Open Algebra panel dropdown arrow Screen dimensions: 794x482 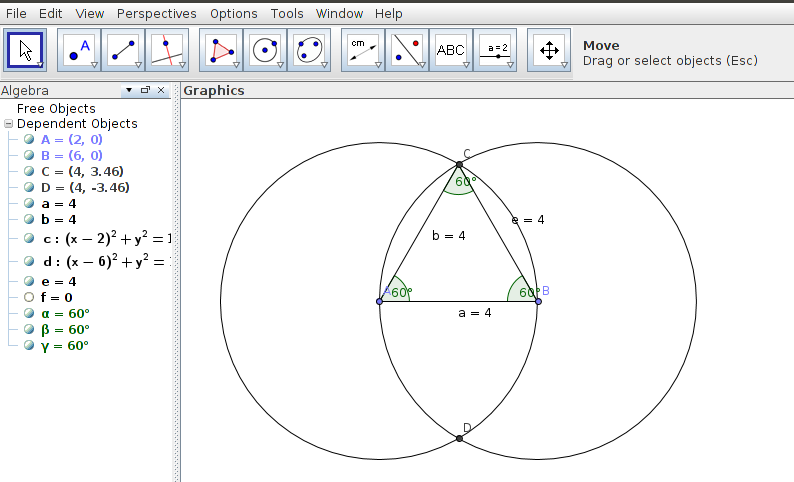coord(129,90)
